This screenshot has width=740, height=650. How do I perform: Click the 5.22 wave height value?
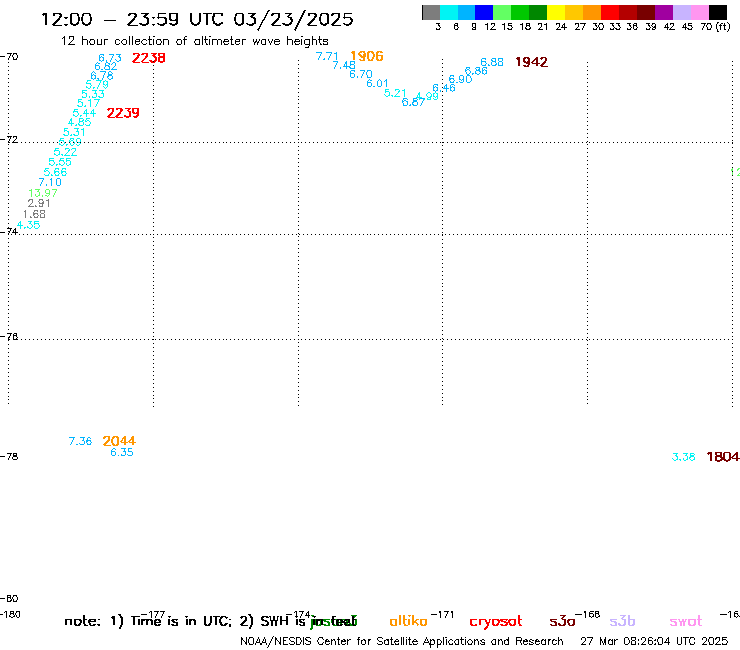click(x=65, y=152)
